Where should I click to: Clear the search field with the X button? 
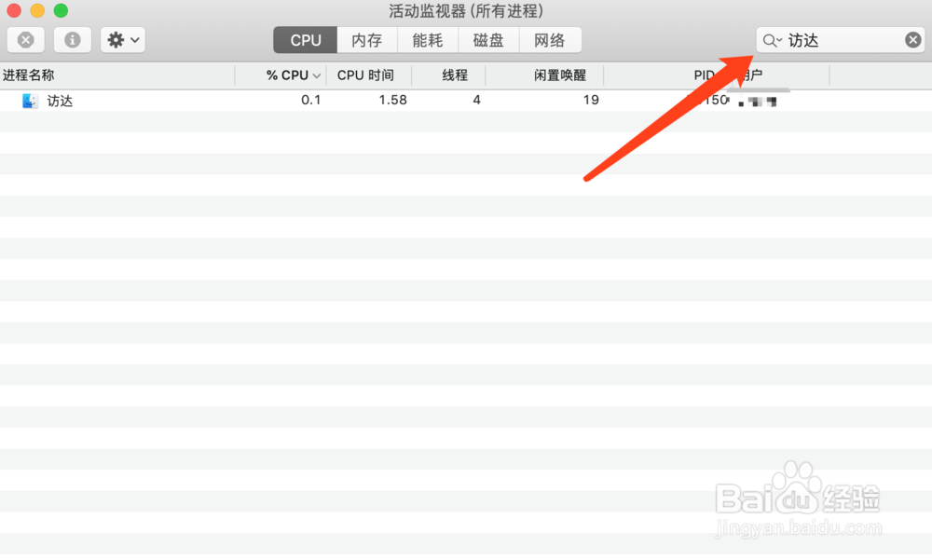913,40
